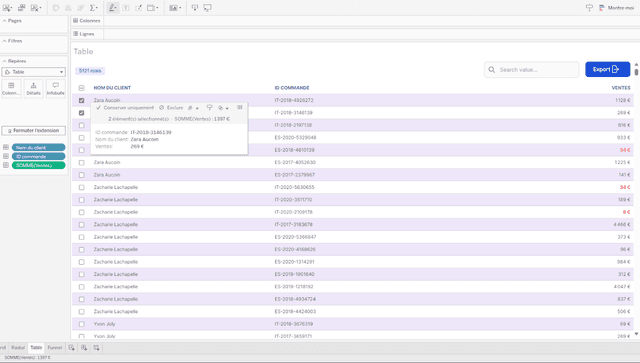Click the clear sheet icon in toolbar
The width and height of the screenshot is (640, 363).
[36, 8]
